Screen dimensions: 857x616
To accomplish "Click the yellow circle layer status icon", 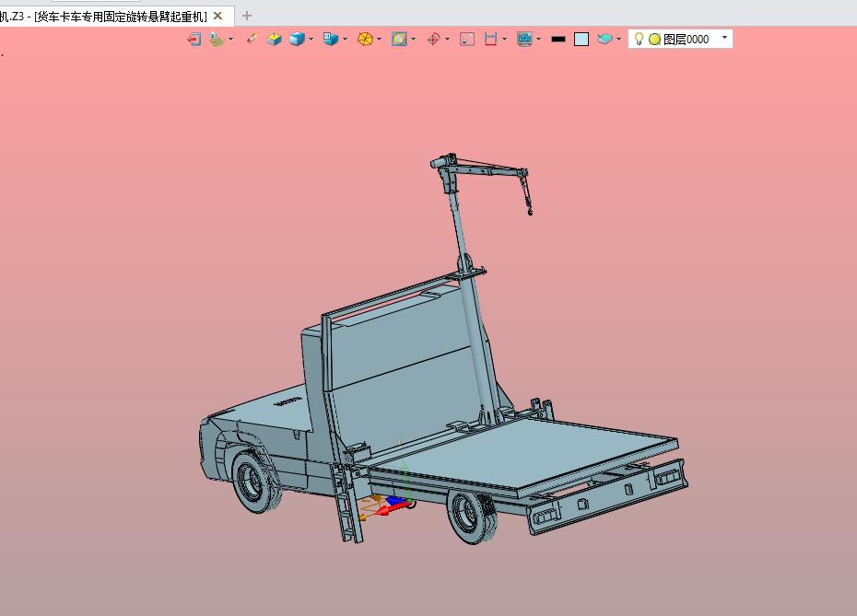I will pos(655,40).
